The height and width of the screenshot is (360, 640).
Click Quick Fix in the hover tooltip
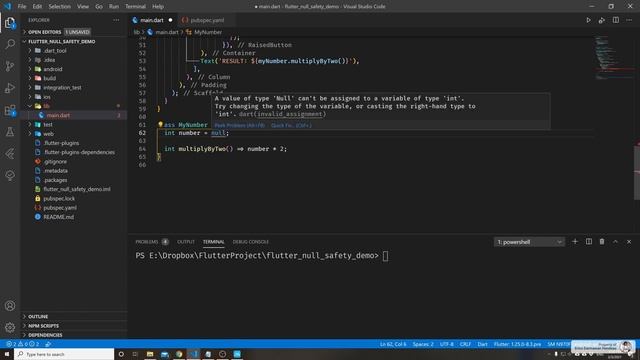291,125
